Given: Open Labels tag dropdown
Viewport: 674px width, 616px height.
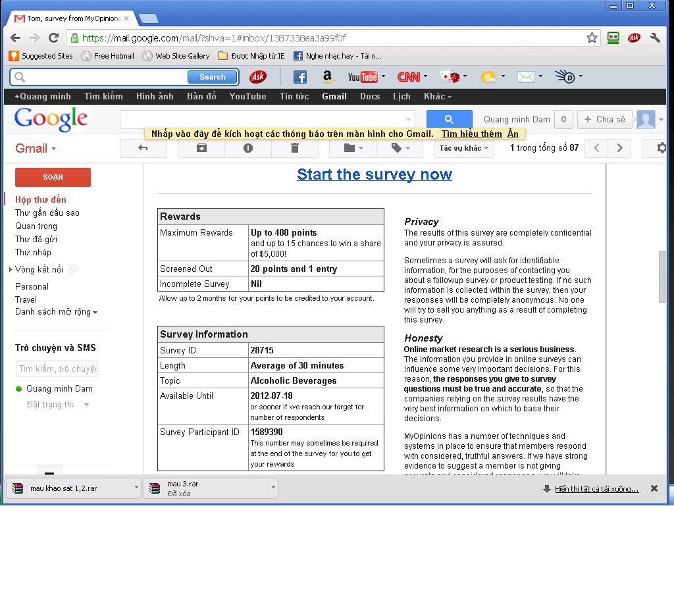Looking at the screenshot, I should pyautogui.click(x=400, y=148).
